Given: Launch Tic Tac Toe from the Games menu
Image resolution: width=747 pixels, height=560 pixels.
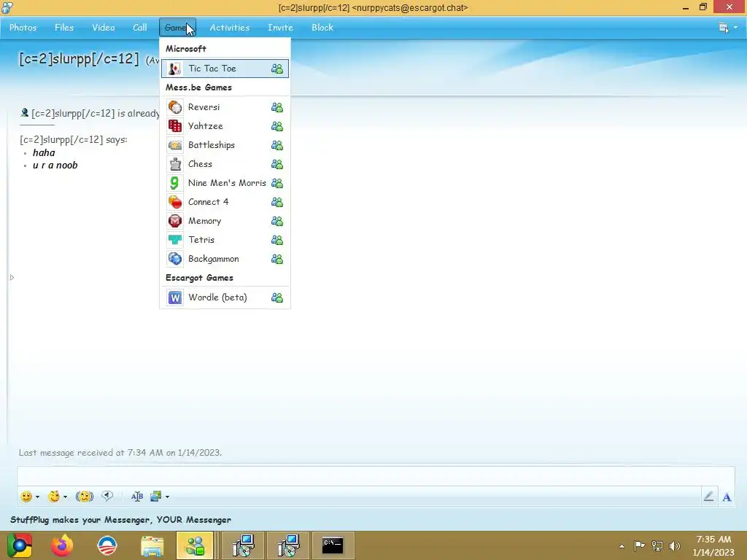Looking at the screenshot, I should [x=225, y=69].
